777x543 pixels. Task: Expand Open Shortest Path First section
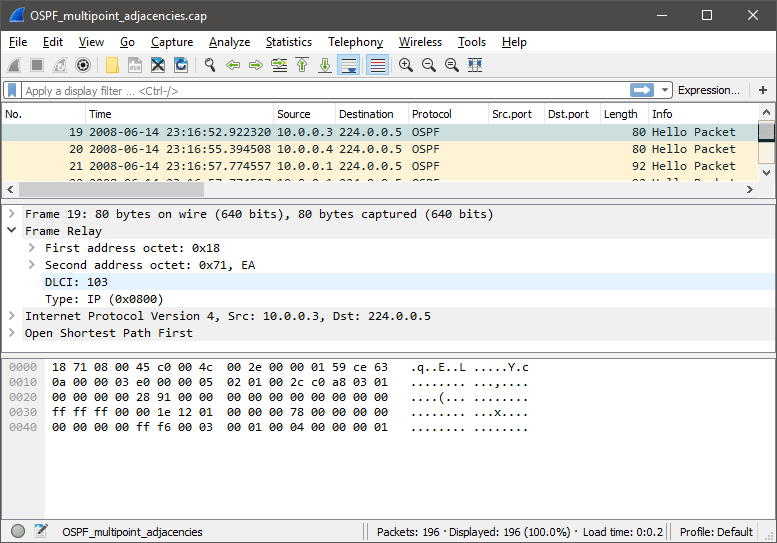pos(12,332)
